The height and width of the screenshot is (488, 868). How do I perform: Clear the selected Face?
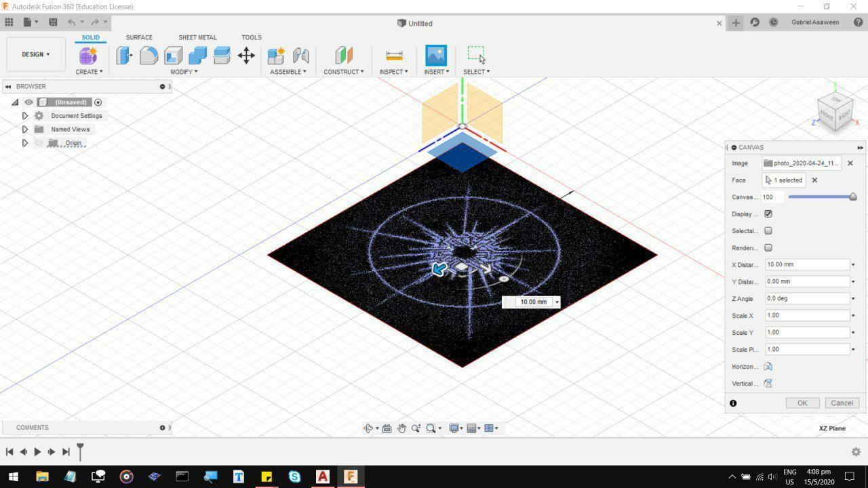(x=814, y=180)
